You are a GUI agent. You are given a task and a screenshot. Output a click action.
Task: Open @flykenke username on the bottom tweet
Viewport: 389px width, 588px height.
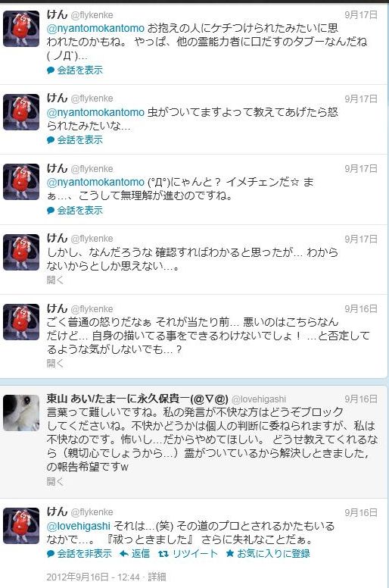[92, 512]
